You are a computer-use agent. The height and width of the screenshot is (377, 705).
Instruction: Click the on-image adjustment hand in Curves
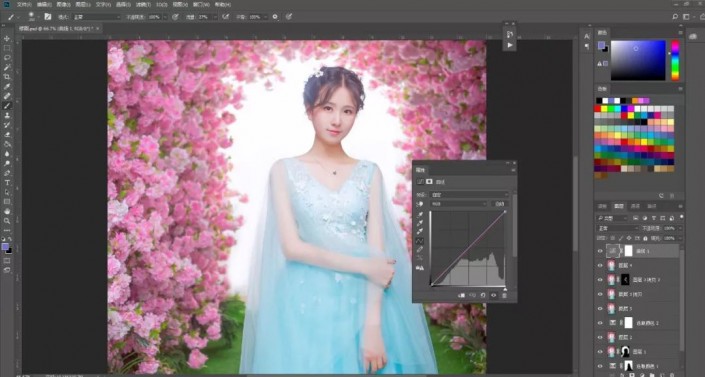coord(420,204)
